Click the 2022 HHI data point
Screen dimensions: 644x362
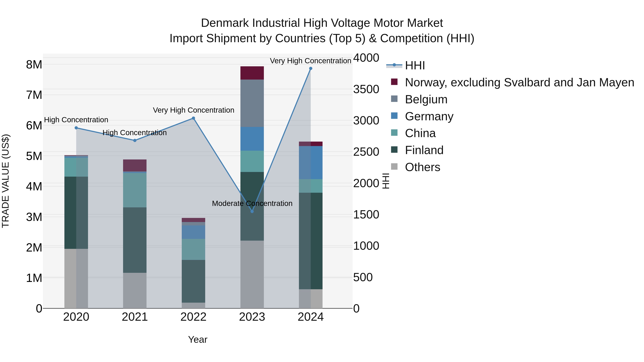pyautogui.click(x=194, y=118)
